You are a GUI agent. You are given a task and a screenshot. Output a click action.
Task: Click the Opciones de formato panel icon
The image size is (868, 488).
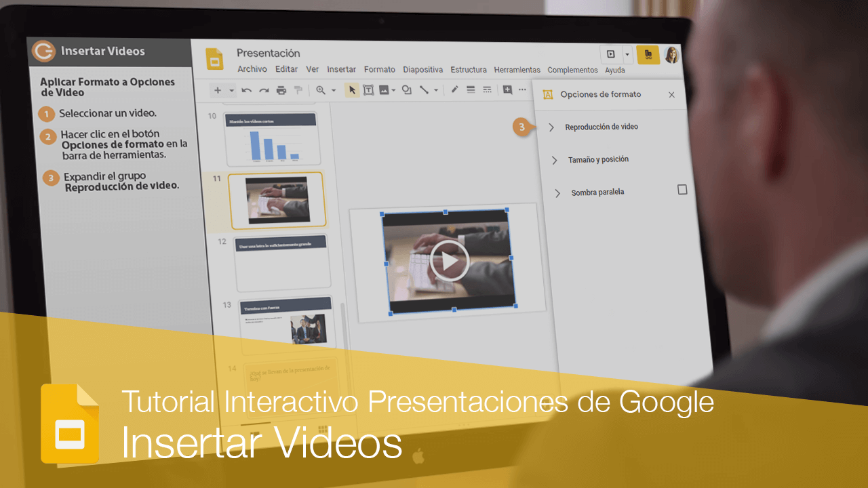click(548, 95)
